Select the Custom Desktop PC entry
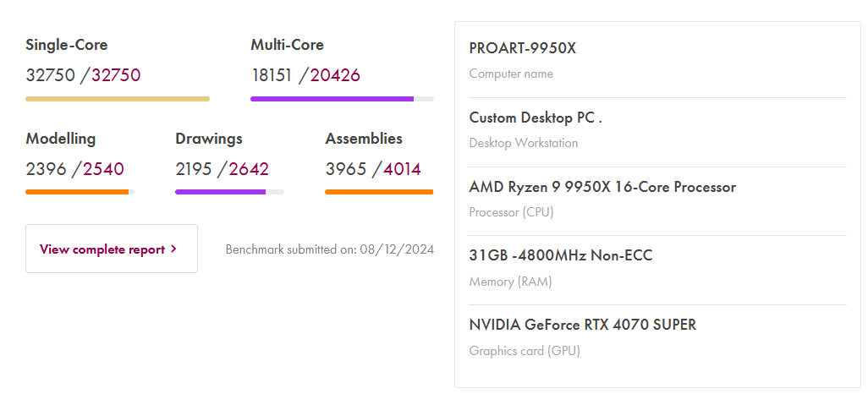The height and width of the screenshot is (405, 868). (x=536, y=118)
